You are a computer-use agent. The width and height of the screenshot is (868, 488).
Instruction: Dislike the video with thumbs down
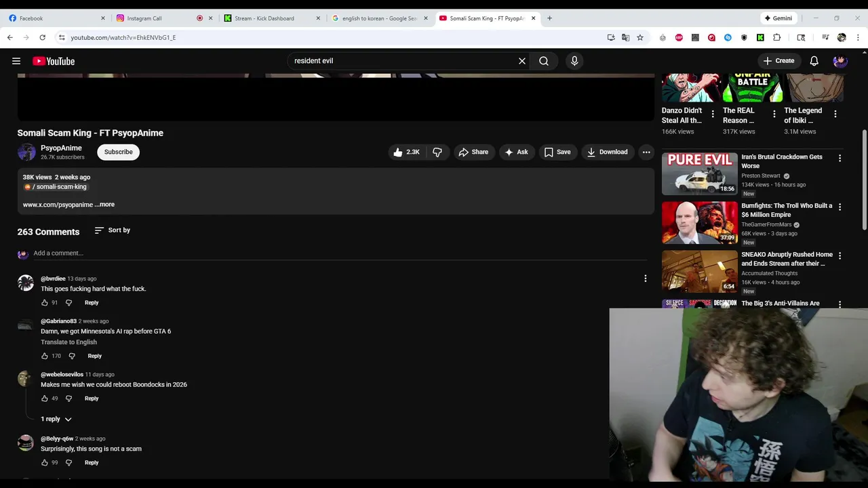pos(437,152)
